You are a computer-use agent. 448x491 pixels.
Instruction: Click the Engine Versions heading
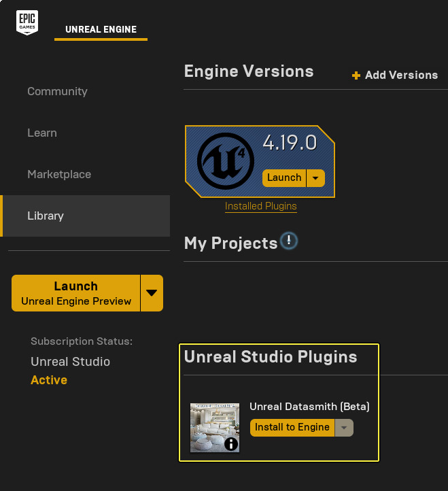tap(249, 71)
